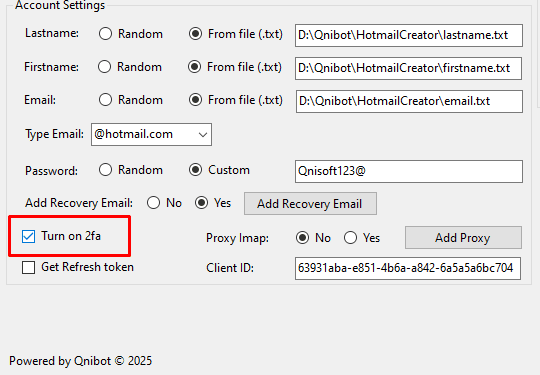
Task: Focus the lastname.txt file path field
Action: [409, 35]
